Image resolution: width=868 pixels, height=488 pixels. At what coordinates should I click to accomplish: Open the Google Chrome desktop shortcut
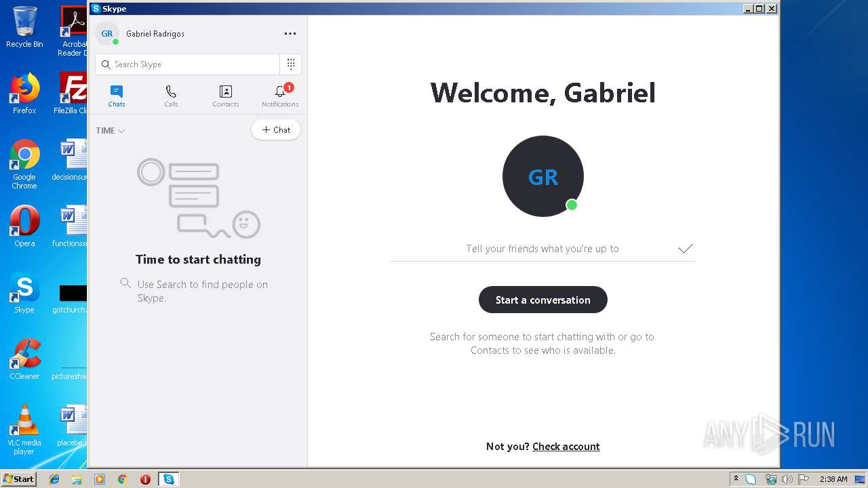click(x=24, y=164)
